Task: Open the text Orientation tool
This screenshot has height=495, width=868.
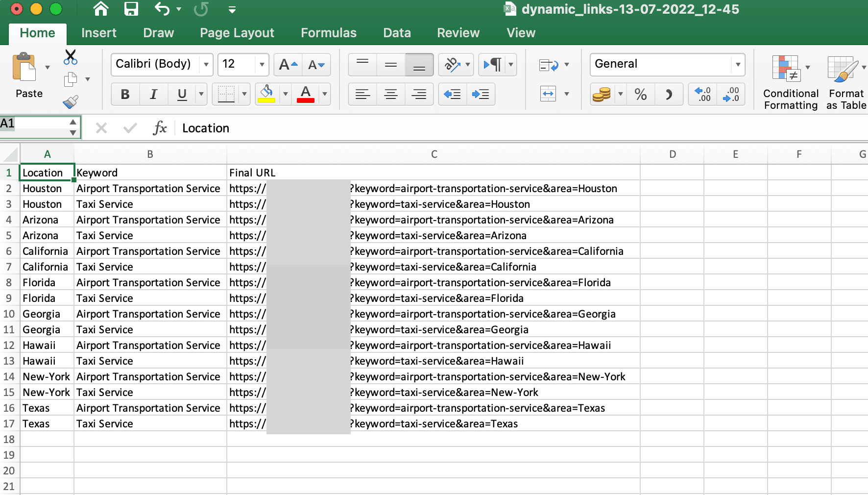Action: coord(452,64)
